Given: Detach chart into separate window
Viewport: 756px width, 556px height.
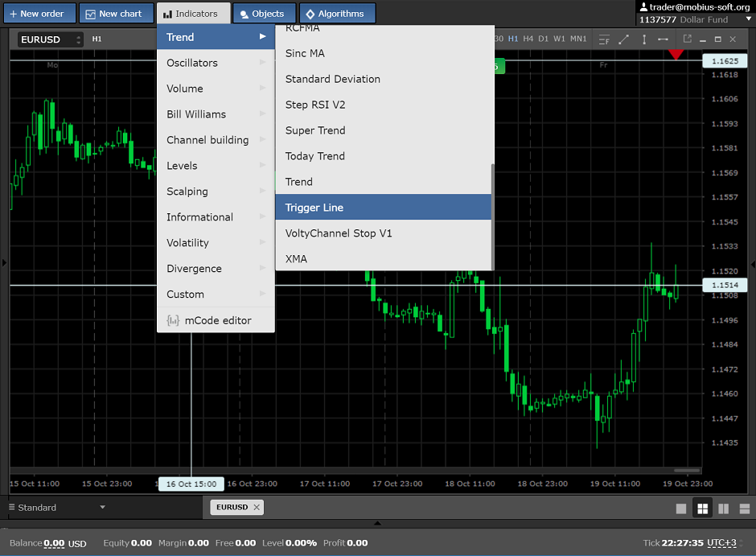Looking at the screenshot, I should [x=687, y=39].
